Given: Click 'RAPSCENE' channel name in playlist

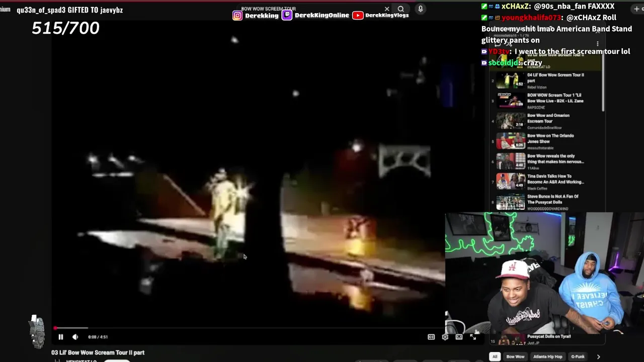Looking at the screenshot, I should pos(536,108).
